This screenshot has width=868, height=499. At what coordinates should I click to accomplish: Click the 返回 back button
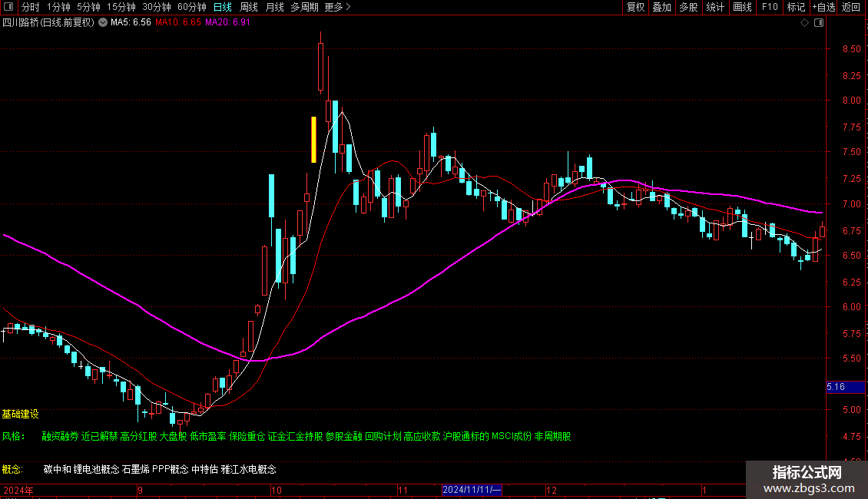(851, 7)
